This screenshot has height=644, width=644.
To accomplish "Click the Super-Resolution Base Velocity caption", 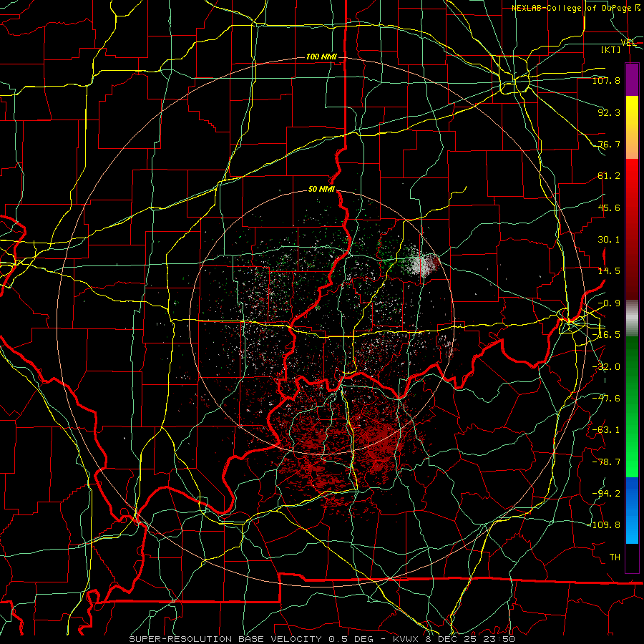I will click(x=322, y=639).
